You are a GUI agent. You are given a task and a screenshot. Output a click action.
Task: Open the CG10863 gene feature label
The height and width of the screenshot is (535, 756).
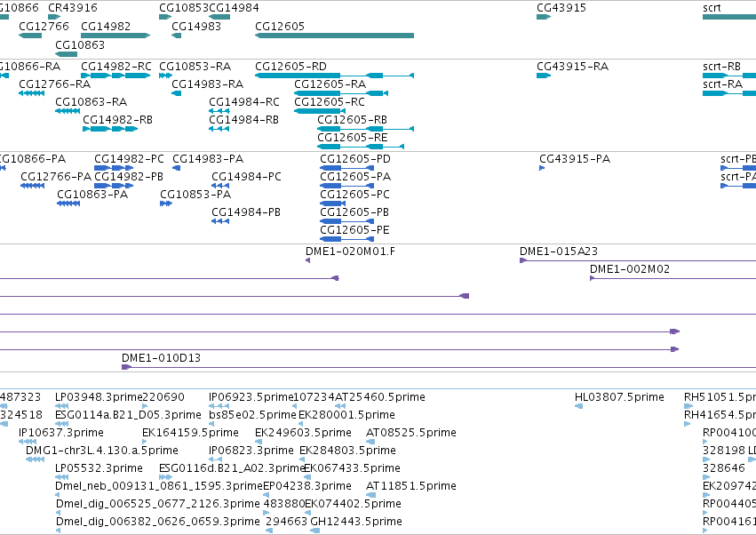(x=80, y=44)
